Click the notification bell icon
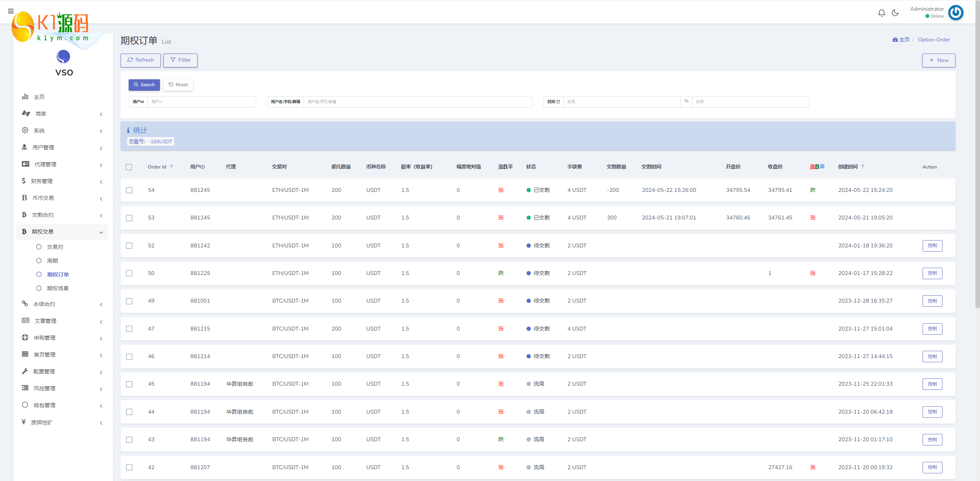Screen dimensions: 980x481 pos(882,11)
